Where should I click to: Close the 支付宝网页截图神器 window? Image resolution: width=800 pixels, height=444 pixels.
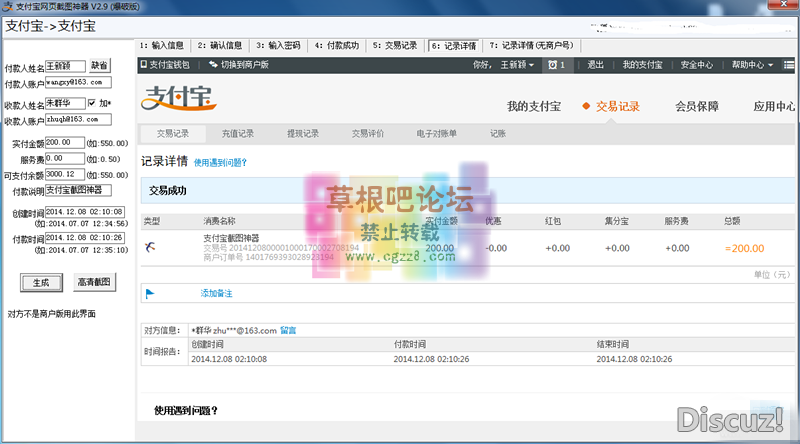coord(784,5)
